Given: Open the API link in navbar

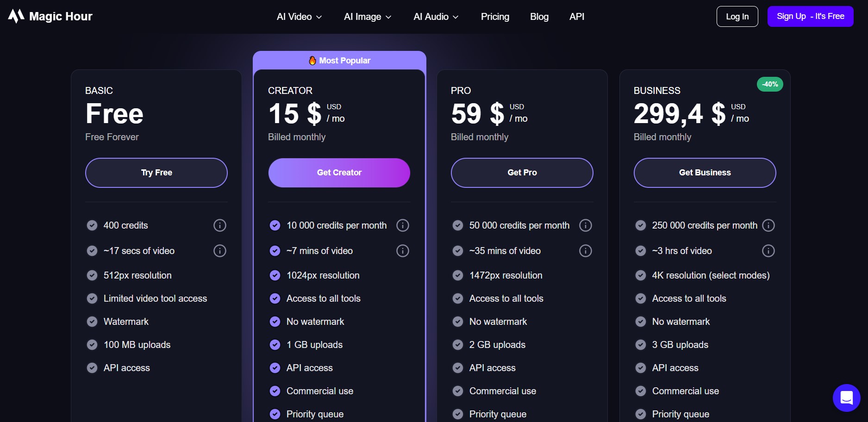Looking at the screenshot, I should coord(576,17).
